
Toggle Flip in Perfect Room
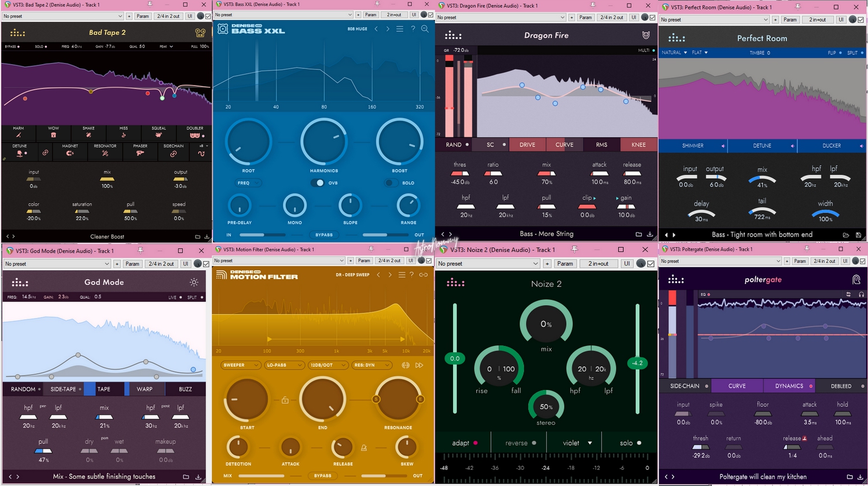pos(840,53)
